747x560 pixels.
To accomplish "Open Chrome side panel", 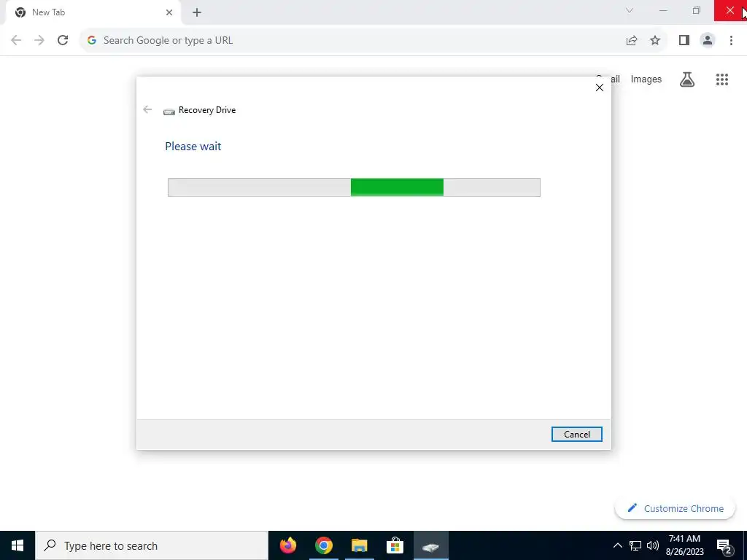I will pos(684,41).
